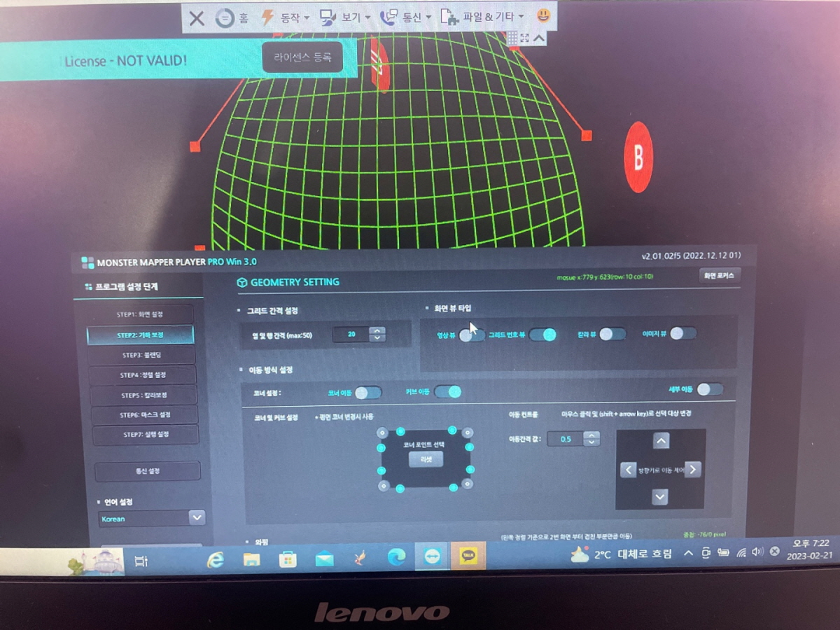Click the down arrow movement control
Screen dimensions: 840x630
click(x=659, y=497)
